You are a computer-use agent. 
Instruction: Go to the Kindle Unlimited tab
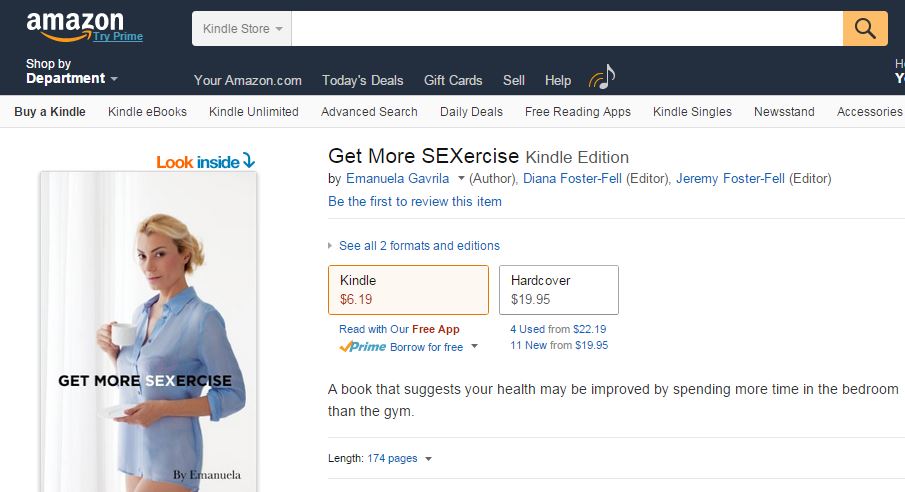[253, 112]
